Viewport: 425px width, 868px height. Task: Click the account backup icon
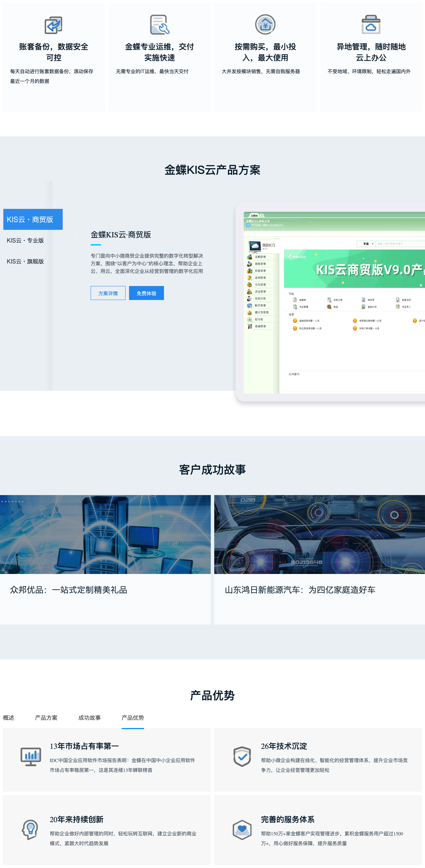click(54, 25)
